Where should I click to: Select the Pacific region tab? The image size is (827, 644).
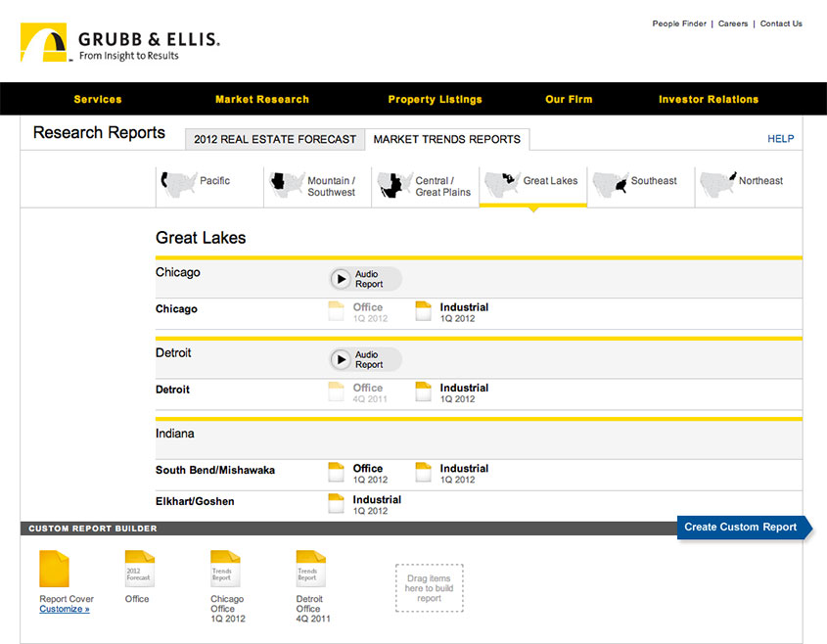coord(208,182)
